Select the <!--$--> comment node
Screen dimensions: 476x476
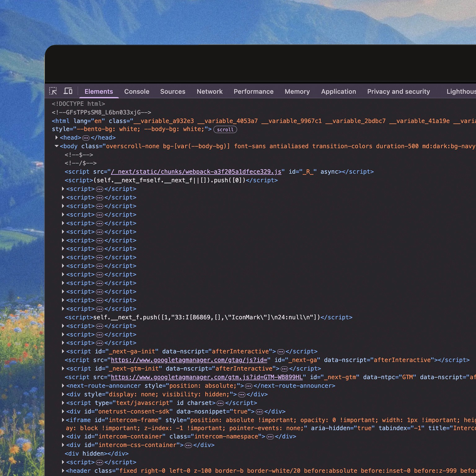click(79, 155)
